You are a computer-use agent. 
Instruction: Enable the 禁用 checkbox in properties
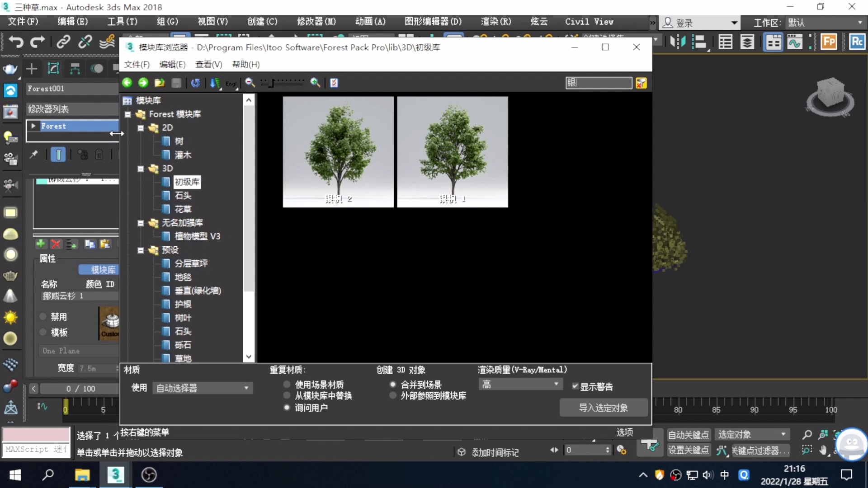43,316
